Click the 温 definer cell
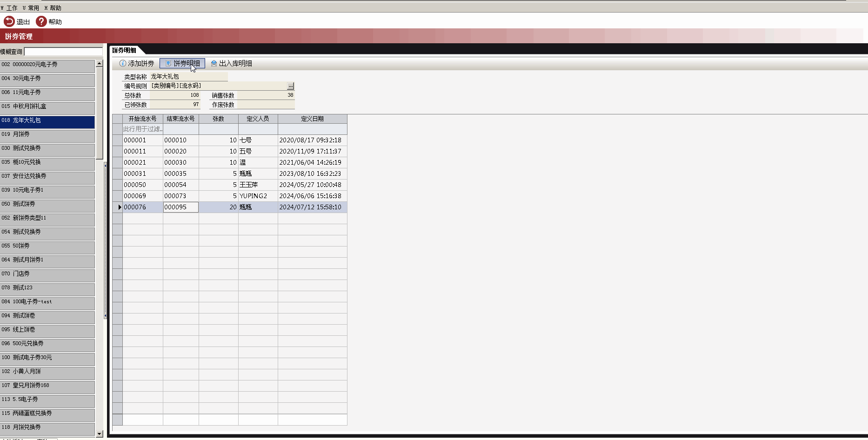 click(258, 162)
